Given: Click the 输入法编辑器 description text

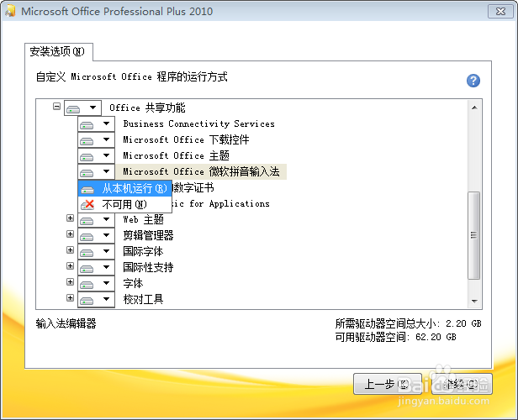Looking at the screenshot, I should (x=66, y=323).
